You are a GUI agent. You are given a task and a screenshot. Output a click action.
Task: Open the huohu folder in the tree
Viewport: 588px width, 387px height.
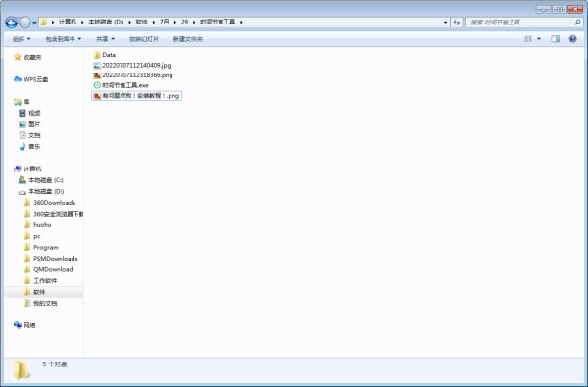[x=37, y=225]
